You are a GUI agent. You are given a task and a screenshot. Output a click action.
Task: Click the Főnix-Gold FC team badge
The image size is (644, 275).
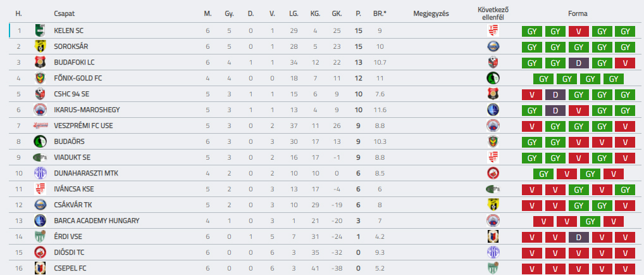click(40, 78)
